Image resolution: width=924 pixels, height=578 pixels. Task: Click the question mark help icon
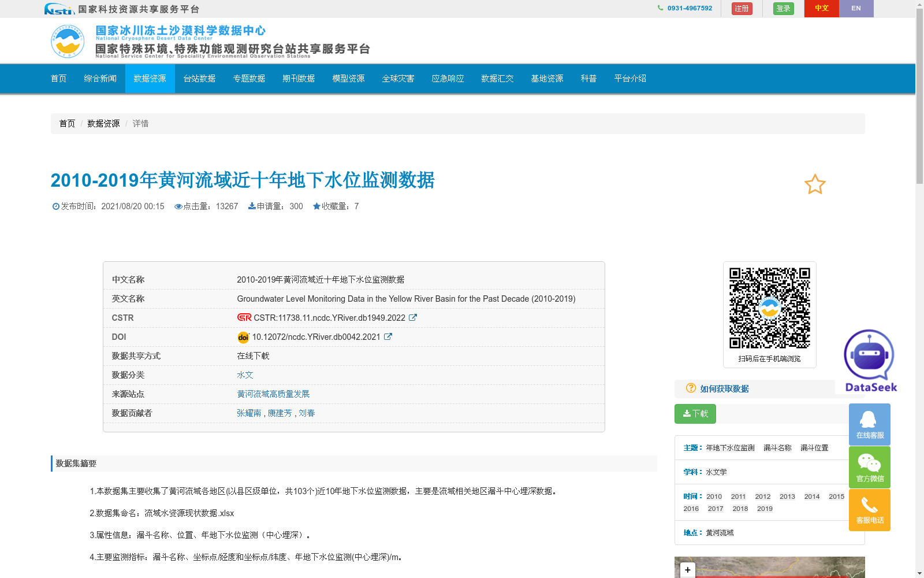point(691,388)
